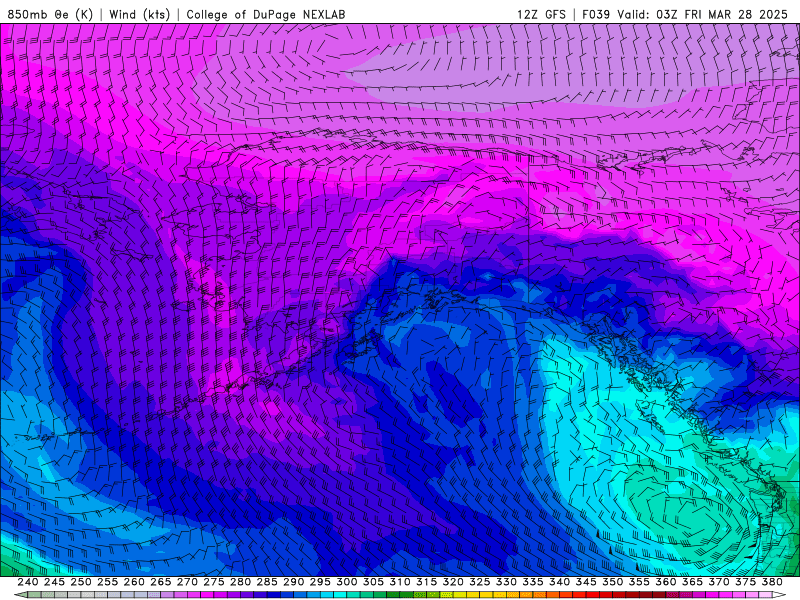Click the 350 value on the color scale
The height and width of the screenshot is (600, 800).
pyautogui.click(x=612, y=582)
